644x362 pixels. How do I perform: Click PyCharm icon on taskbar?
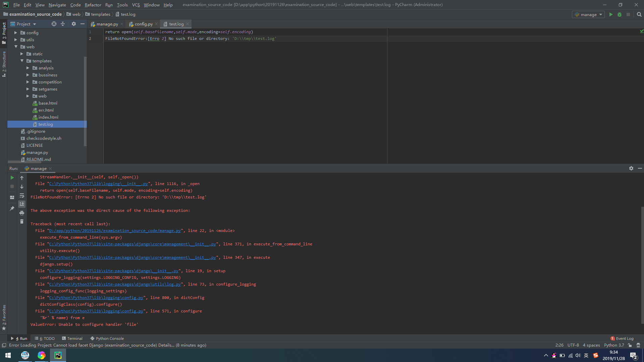click(58, 355)
